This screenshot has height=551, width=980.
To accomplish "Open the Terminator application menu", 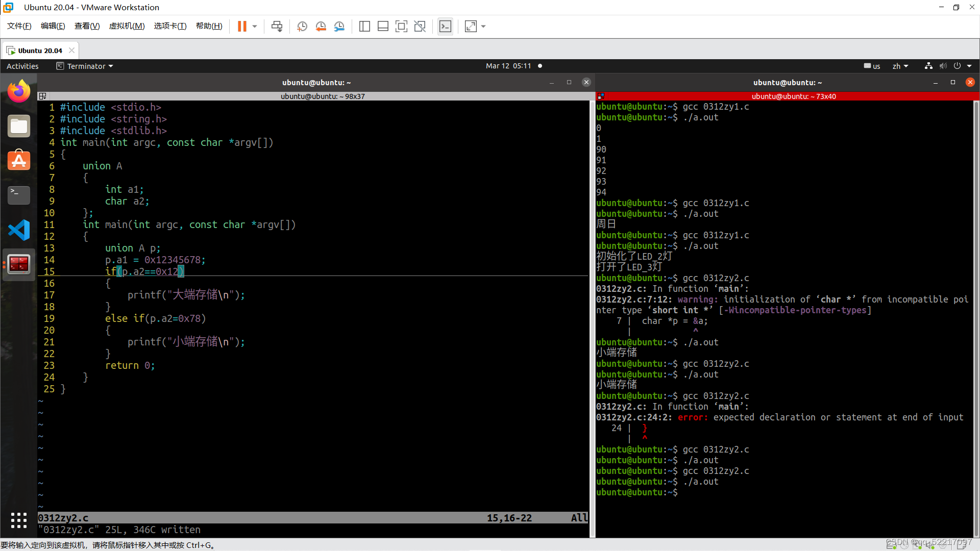I will point(85,66).
